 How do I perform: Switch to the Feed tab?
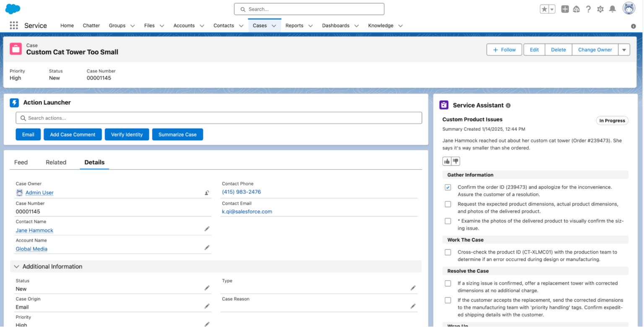(x=21, y=162)
